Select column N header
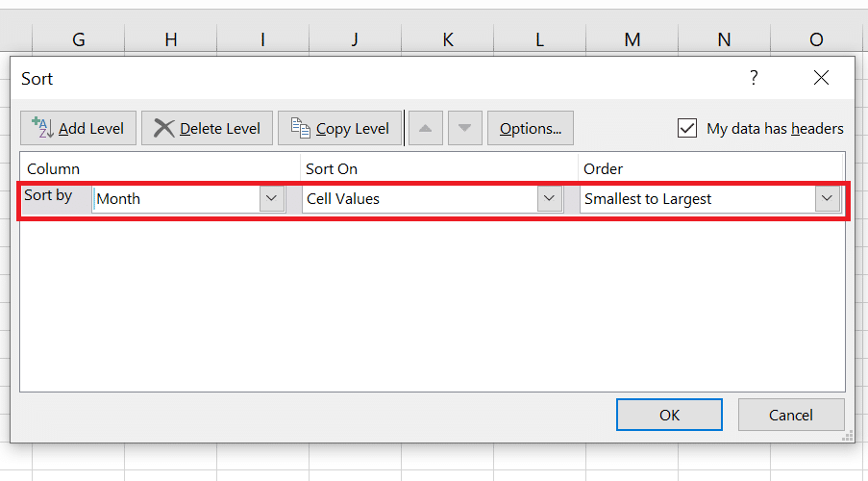The width and height of the screenshot is (868, 481). tap(724, 39)
